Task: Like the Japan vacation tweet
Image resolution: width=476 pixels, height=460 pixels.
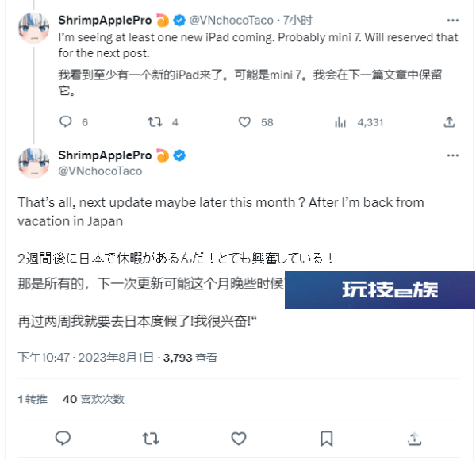Action: (x=239, y=439)
